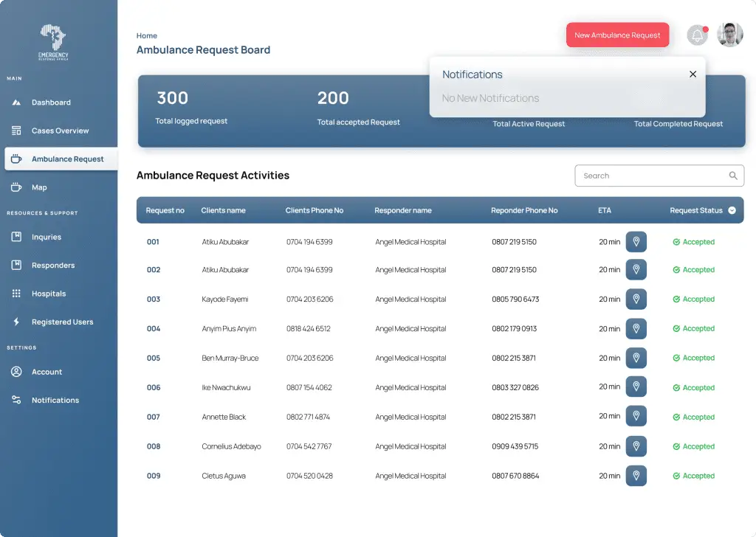
Task: Open location pin for request 009
Action: point(636,476)
